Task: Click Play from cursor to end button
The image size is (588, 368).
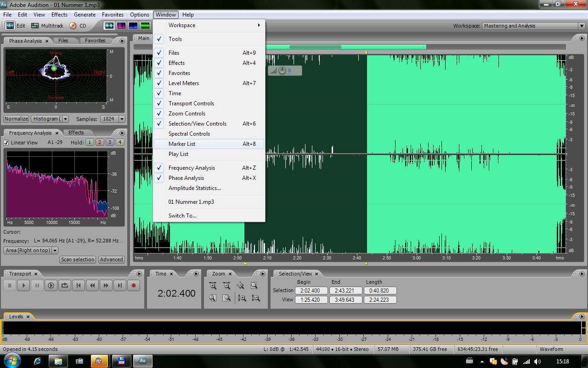Action: (51, 286)
